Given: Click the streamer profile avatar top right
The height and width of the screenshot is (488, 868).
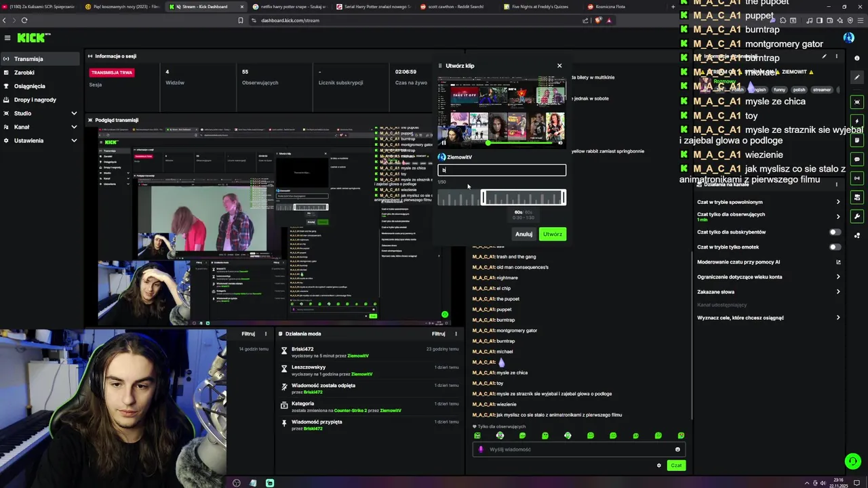Looking at the screenshot, I should [x=849, y=38].
